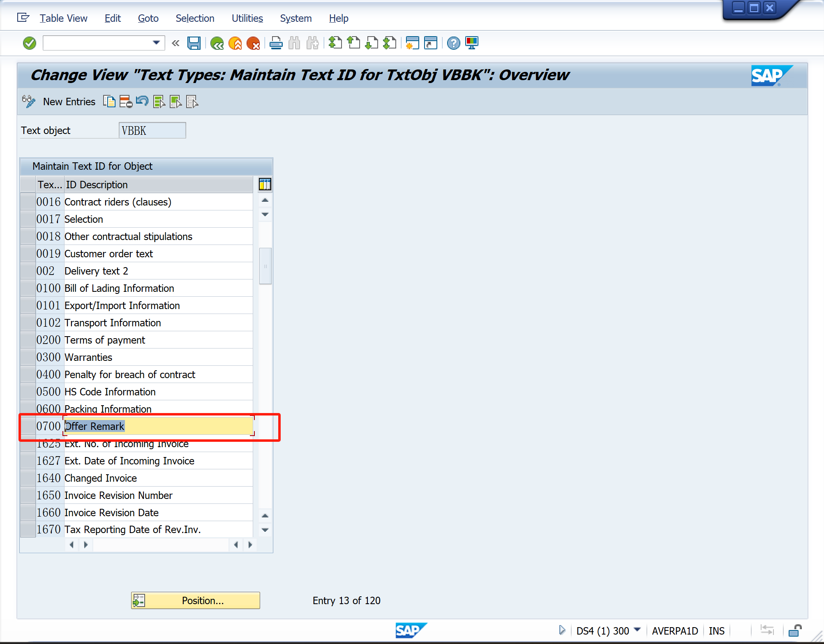Open the Goto menu

pyautogui.click(x=148, y=18)
